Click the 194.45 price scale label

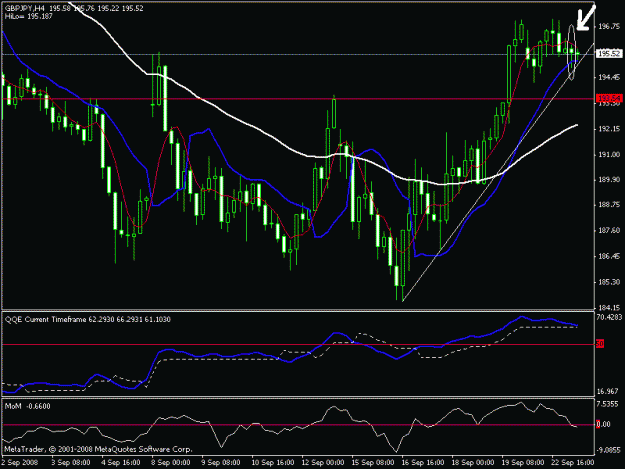pyautogui.click(x=609, y=77)
